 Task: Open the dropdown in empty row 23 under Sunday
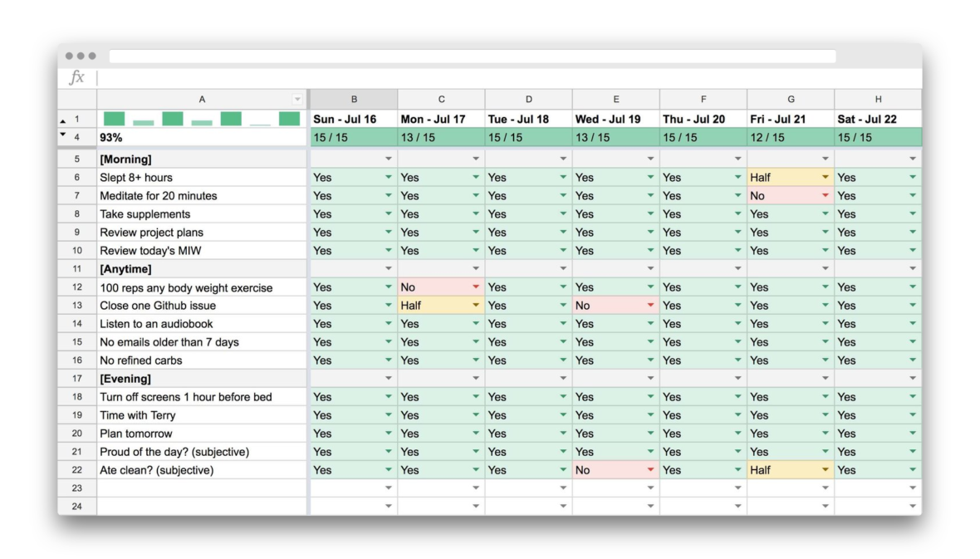click(x=387, y=488)
